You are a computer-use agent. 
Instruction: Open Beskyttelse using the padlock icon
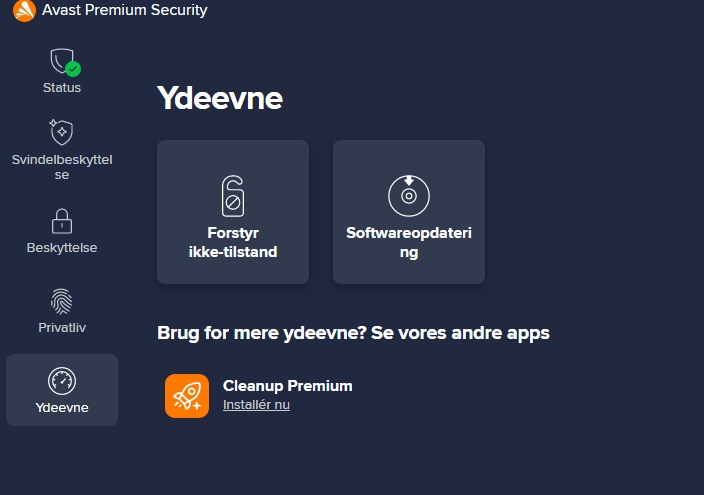pos(61,221)
